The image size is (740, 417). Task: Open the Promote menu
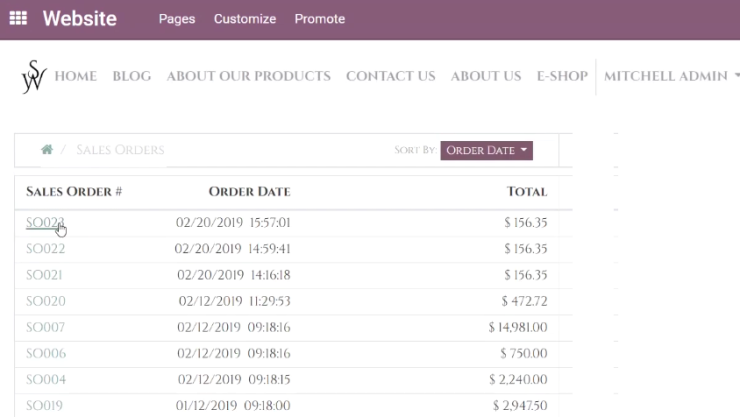(x=320, y=19)
